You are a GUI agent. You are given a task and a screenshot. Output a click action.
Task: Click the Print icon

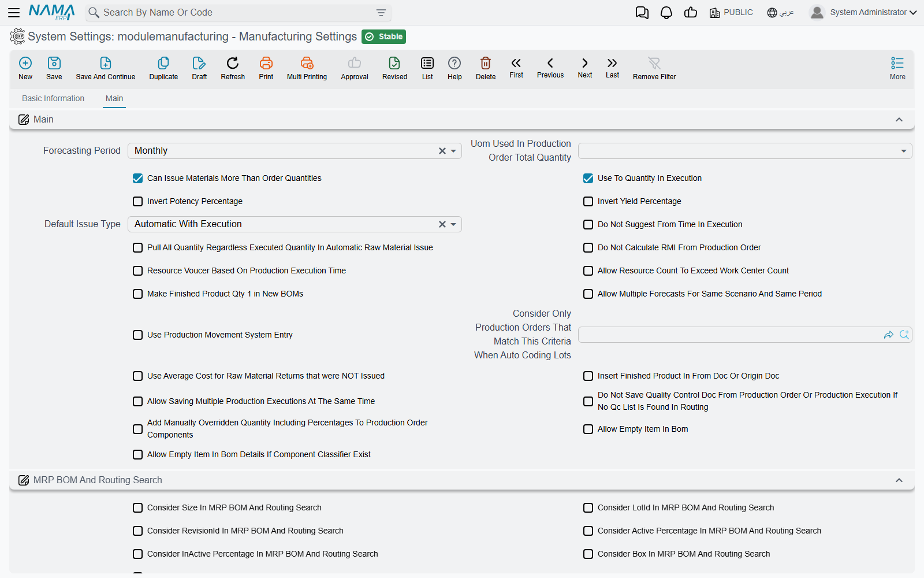coord(266,63)
